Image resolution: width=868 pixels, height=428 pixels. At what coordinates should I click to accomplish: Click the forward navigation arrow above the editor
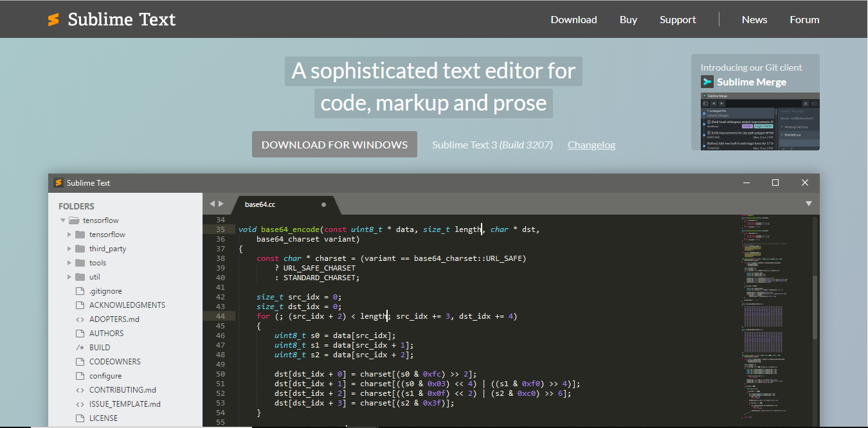(221, 202)
